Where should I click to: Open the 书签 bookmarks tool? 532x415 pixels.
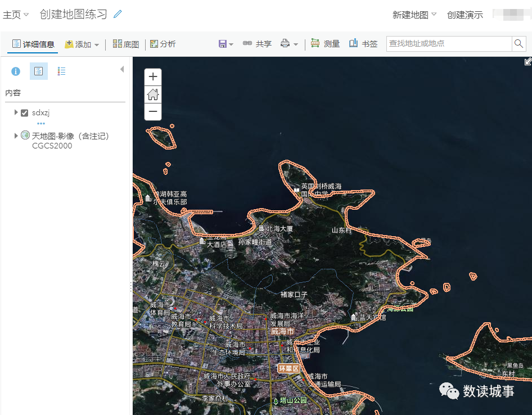[363, 43]
